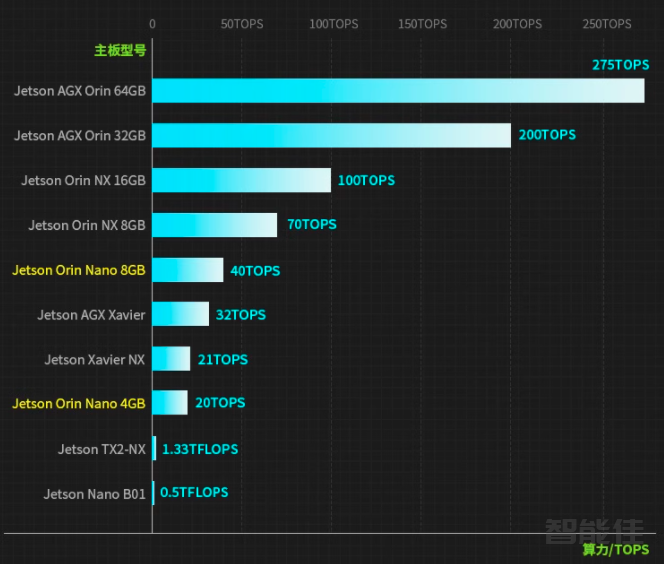Image resolution: width=664 pixels, height=564 pixels.
Task: Click the 40TOPS bar value
Action: pos(255,271)
